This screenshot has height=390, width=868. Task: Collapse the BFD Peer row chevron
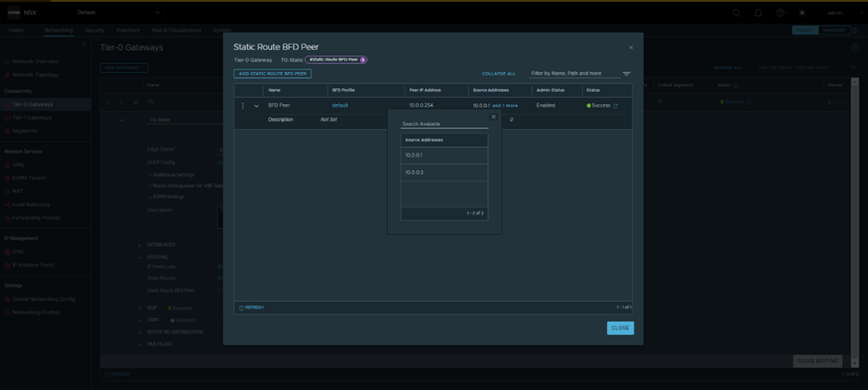tap(257, 106)
